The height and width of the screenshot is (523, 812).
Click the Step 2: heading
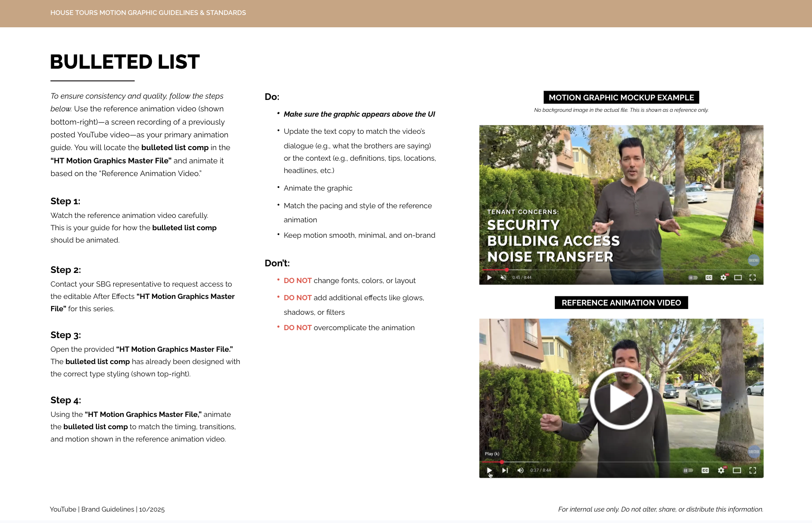(x=66, y=270)
